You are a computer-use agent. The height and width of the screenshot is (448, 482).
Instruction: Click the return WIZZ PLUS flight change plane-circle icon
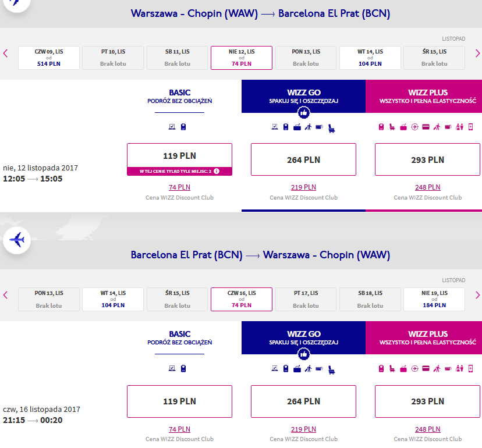[414, 368]
